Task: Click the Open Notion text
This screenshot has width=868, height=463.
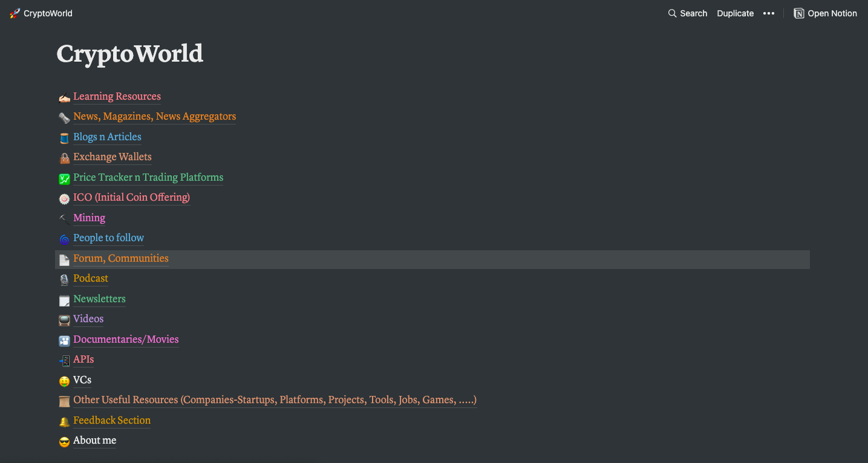Action: point(832,13)
